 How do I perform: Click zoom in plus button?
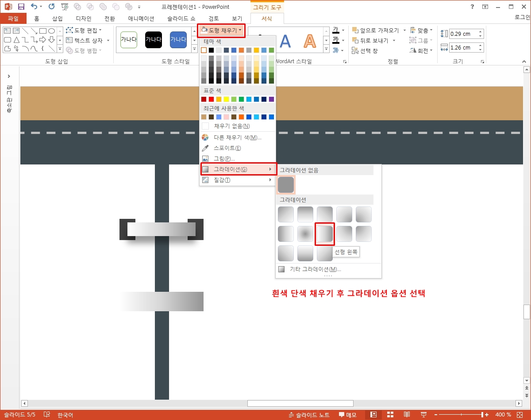tap(487, 415)
